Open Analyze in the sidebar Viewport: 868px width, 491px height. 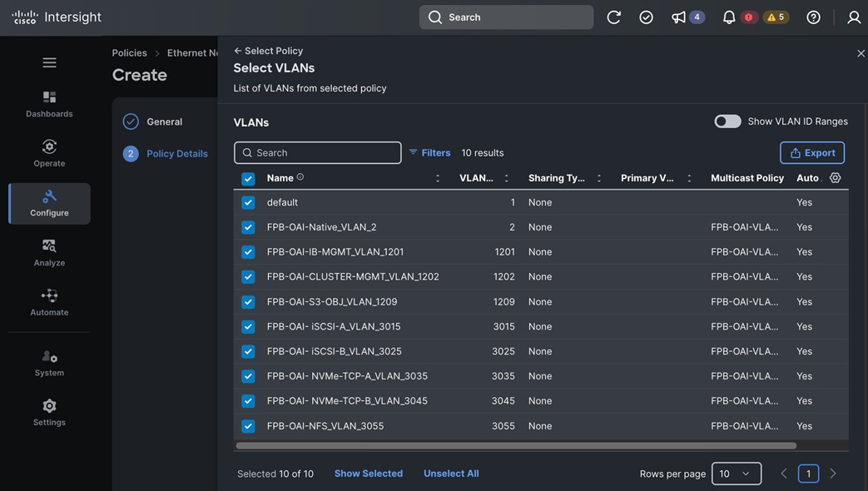(49, 253)
